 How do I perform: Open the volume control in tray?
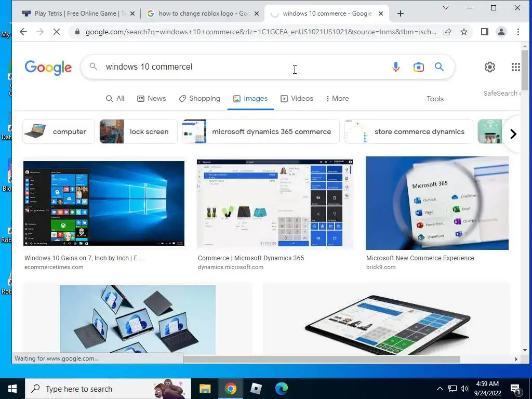pos(464,389)
